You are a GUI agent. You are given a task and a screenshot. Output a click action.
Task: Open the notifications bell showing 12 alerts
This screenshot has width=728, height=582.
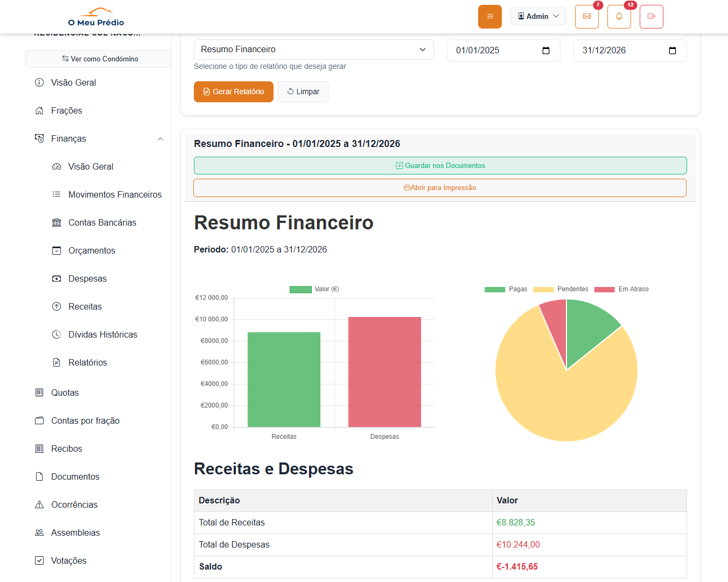tap(619, 17)
